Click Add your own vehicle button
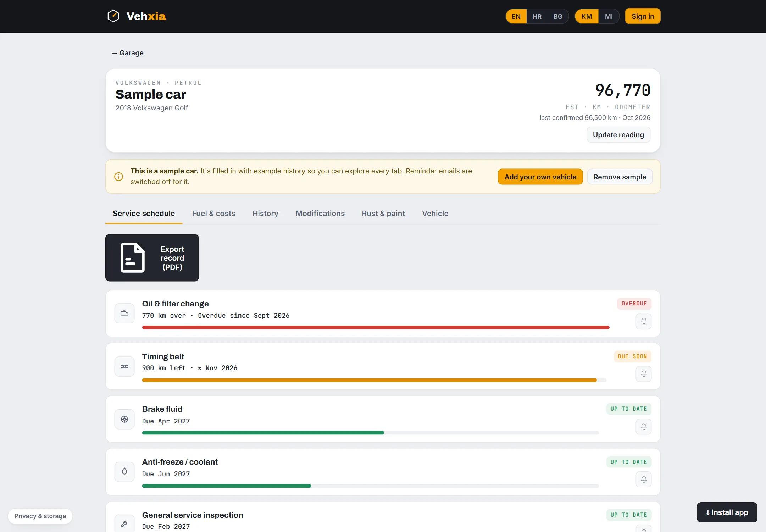766x532 pixels. pos(540,177)
